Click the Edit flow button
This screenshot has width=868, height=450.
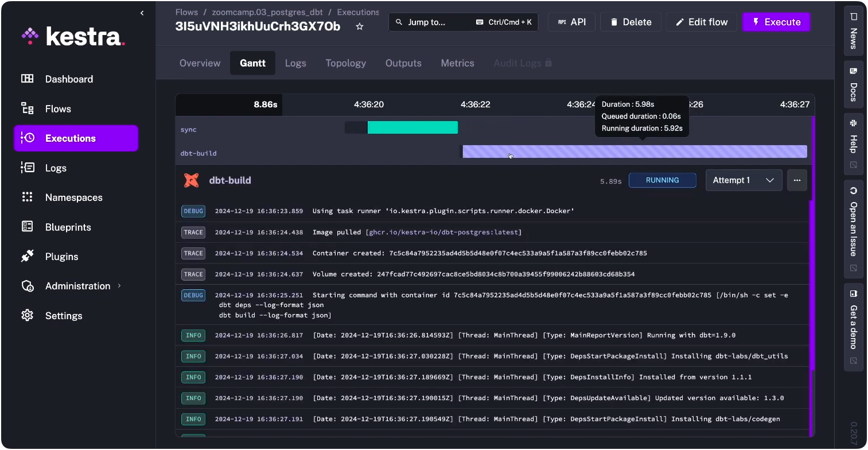tap(702, 22)
